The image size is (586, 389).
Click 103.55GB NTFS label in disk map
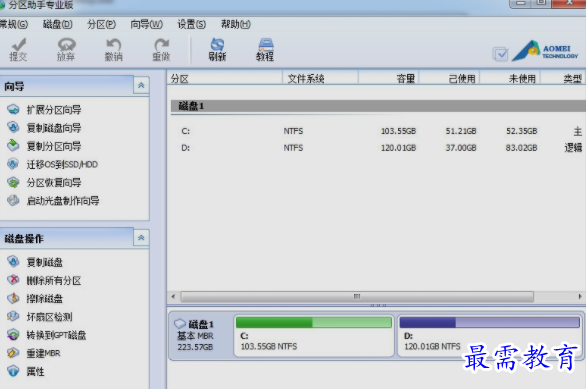click(269, 347)
